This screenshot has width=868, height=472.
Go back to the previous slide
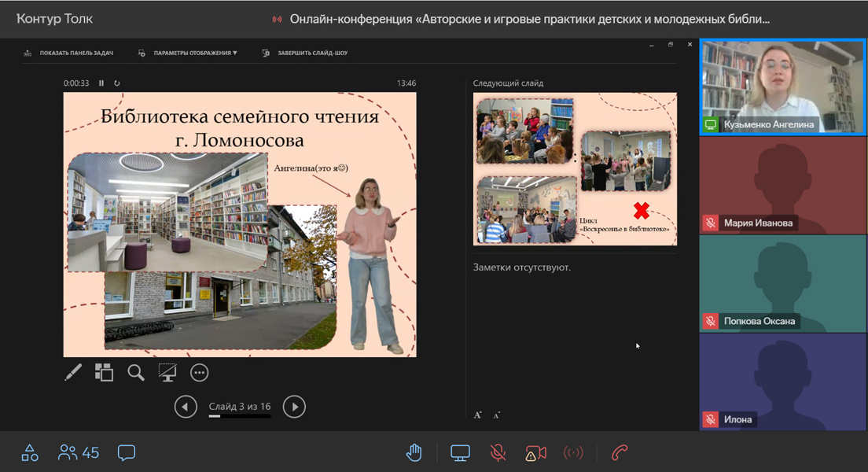pyautogui.click(x=186, y=407)
